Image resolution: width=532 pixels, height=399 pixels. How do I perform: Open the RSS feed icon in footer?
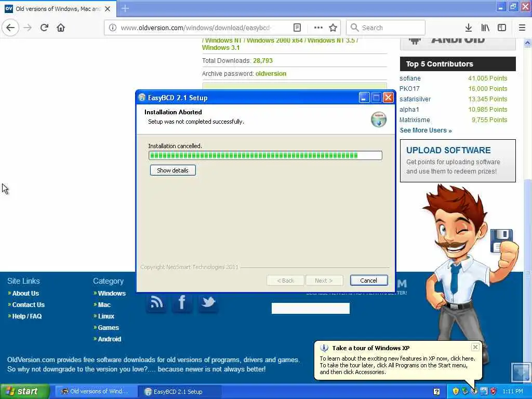pos(156,302)
